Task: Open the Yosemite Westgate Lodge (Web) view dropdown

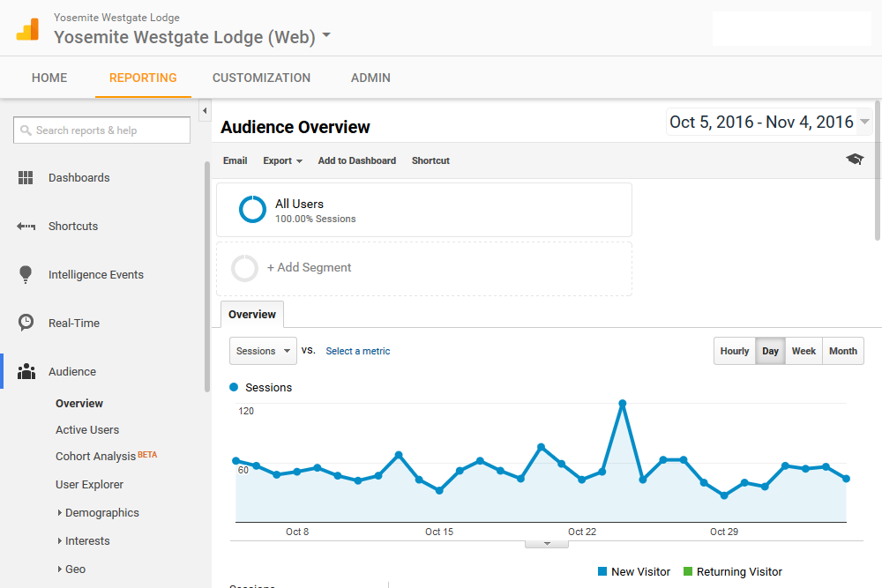Action: pos(326,35)
